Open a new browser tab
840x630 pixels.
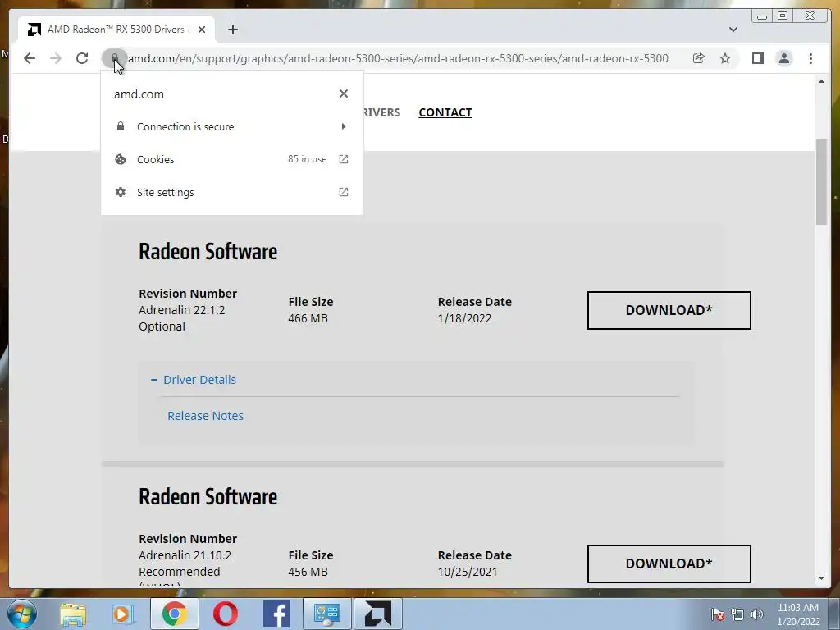click(232, 30)
